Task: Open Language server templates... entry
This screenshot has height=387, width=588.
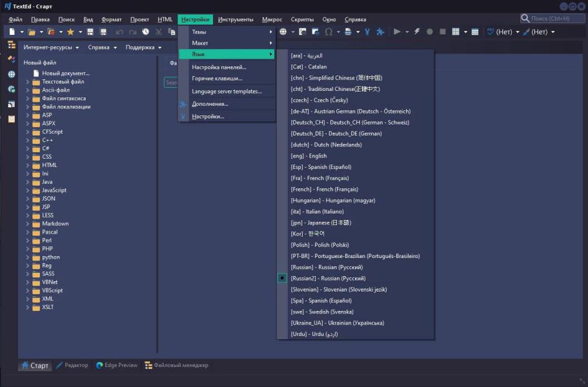Action: 227,91
